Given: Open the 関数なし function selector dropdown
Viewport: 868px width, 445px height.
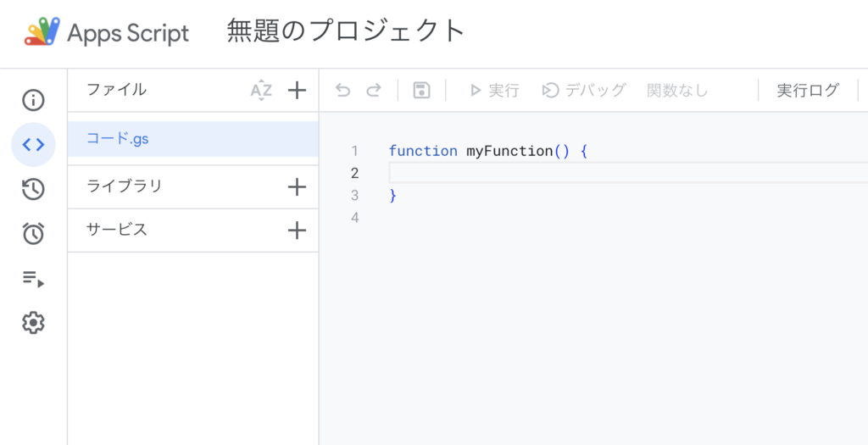Looking at the screenshot, I should [677, 91].
